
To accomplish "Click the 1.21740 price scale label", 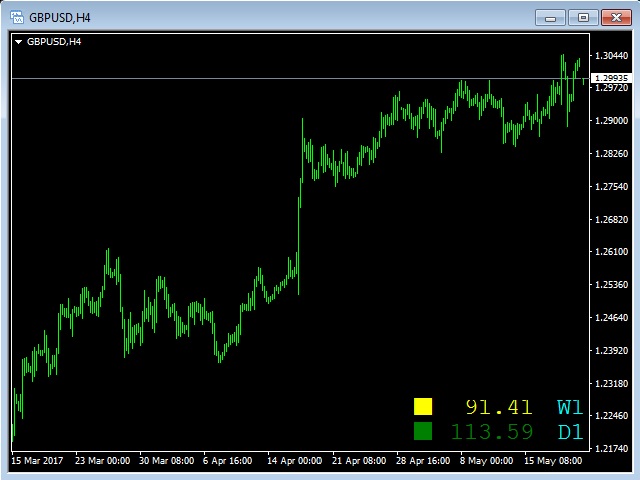I will point(611,448).
